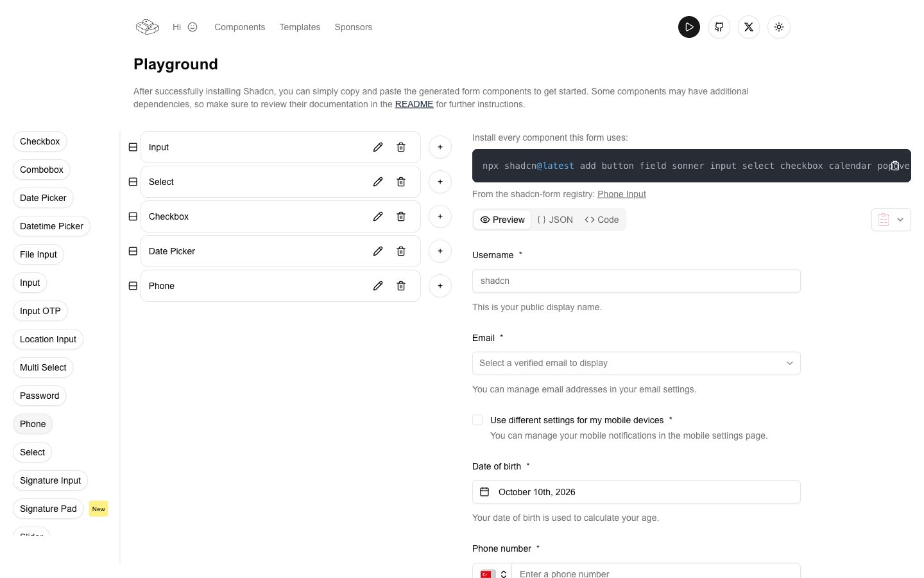Delete the Select field row
Viewport: 924px width, 578px height.
[401, 182]
